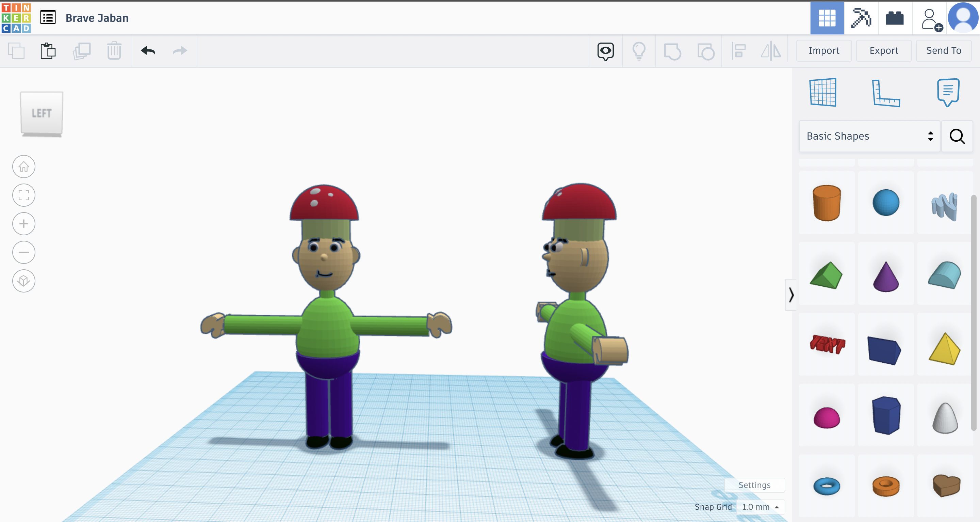Pick the purple Cone shape
The height and width of the screenshot is (522, 980).
coord(886,274)
